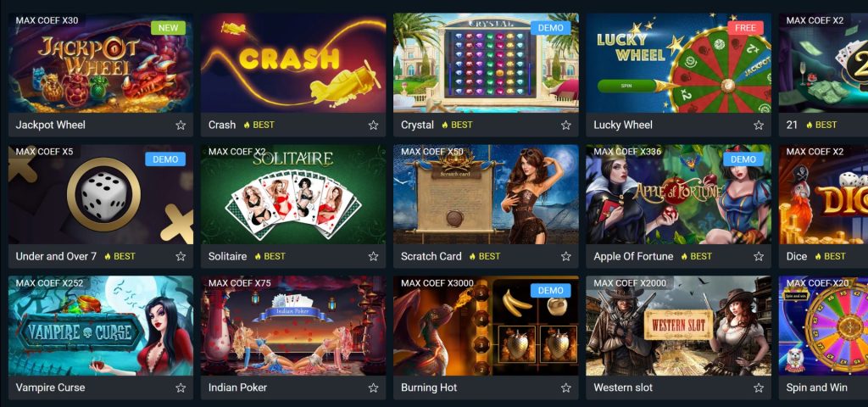Favorite Vampire Curse using its star
Screen dimensions: 868x407
pos(181,387)
